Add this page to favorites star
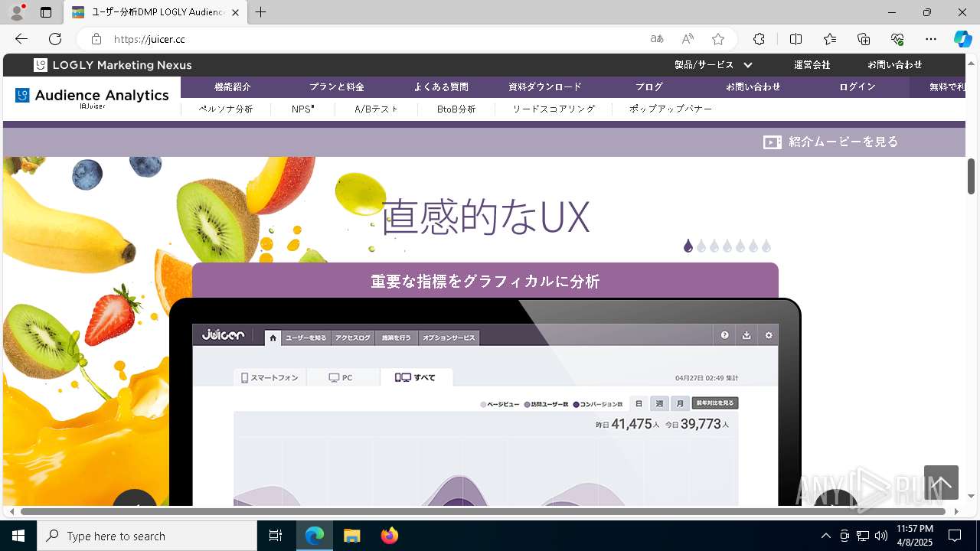 point(718,39)
